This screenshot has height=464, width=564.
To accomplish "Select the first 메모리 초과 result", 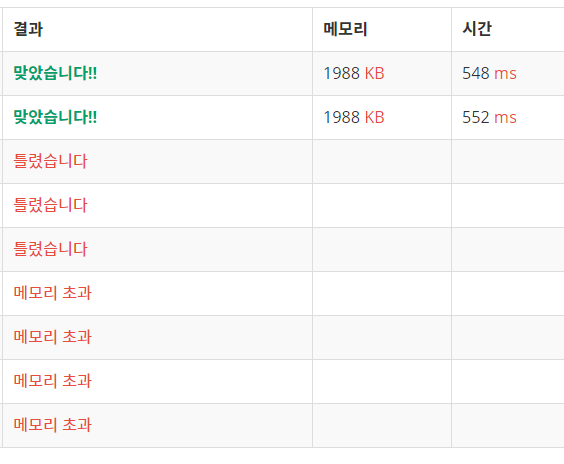I will 53,293.
